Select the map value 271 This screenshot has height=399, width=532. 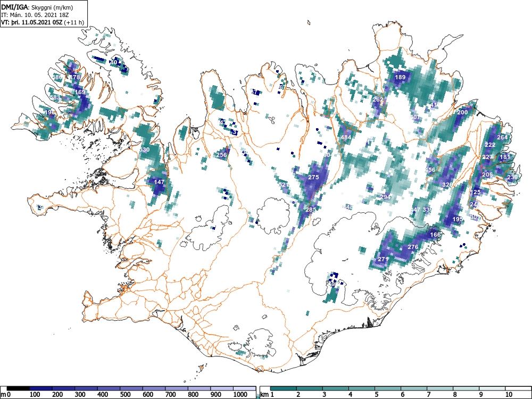click(383, 259)
